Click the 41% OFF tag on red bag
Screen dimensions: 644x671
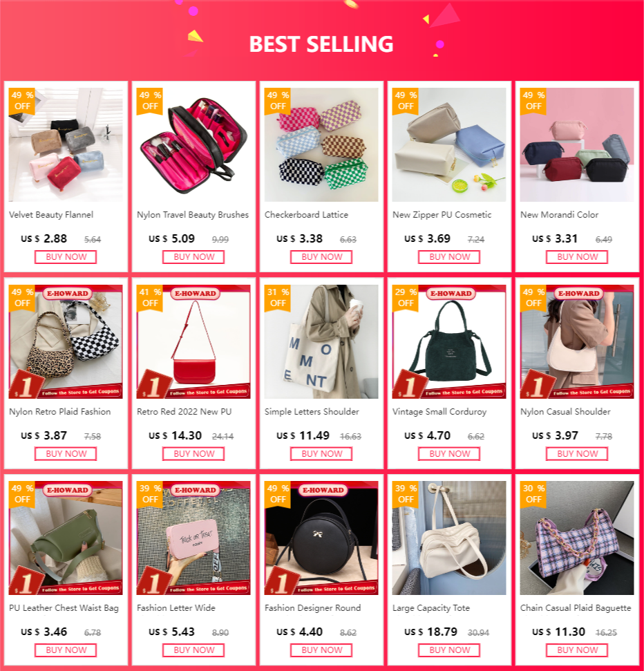(150, 298)
